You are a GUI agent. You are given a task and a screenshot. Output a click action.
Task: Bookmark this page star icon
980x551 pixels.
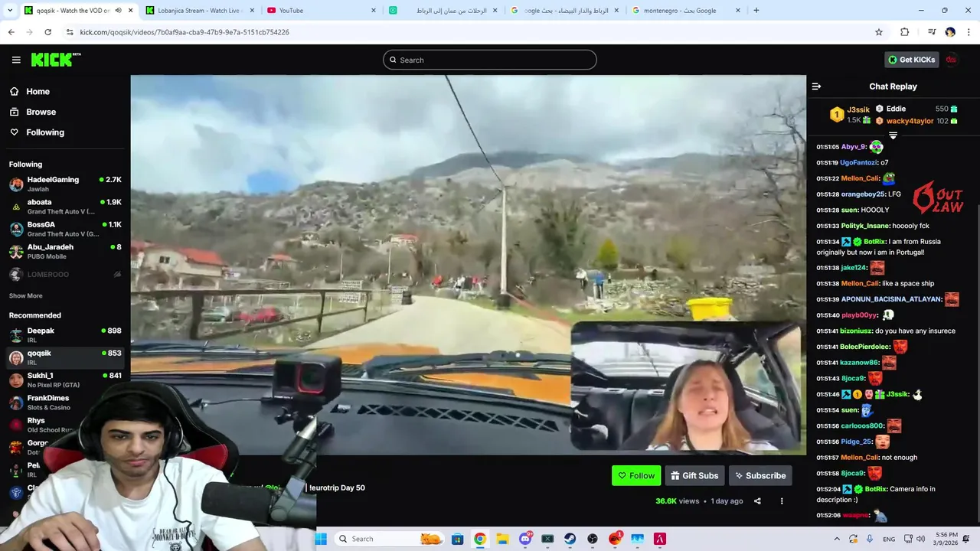coord(879,32)
